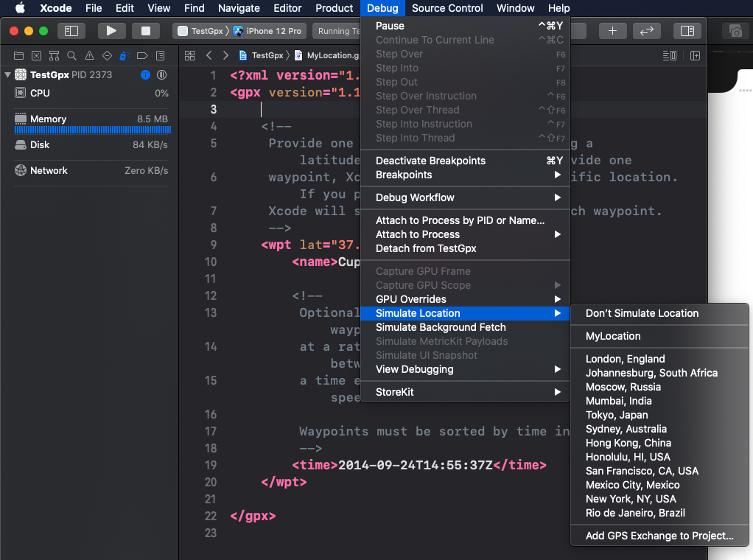Image resolution: width=753 pixels, height=560 pixels.
Task: Select MyLocation from the location list
Action: coord(659,336)
